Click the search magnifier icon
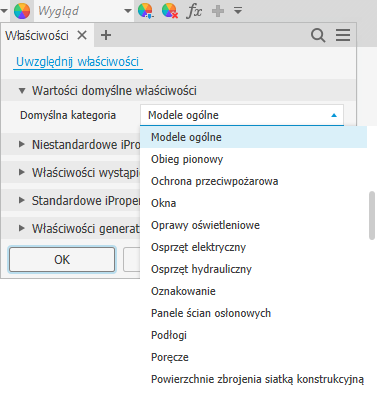The height and width of the screenshot is (393, 377). [x=318, y=35]
